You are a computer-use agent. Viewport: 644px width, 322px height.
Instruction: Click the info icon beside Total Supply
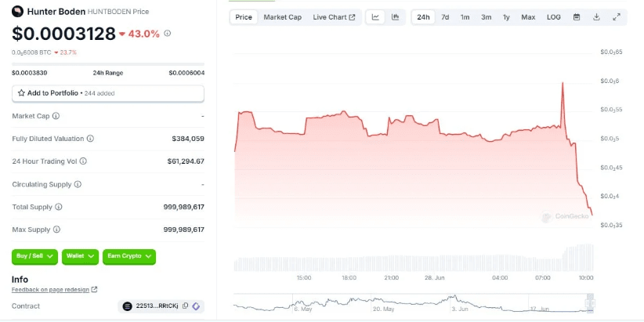(x=58, y=207)
